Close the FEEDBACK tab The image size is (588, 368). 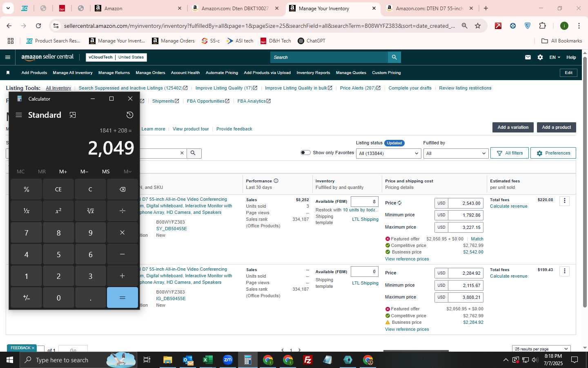pos(33,348)
